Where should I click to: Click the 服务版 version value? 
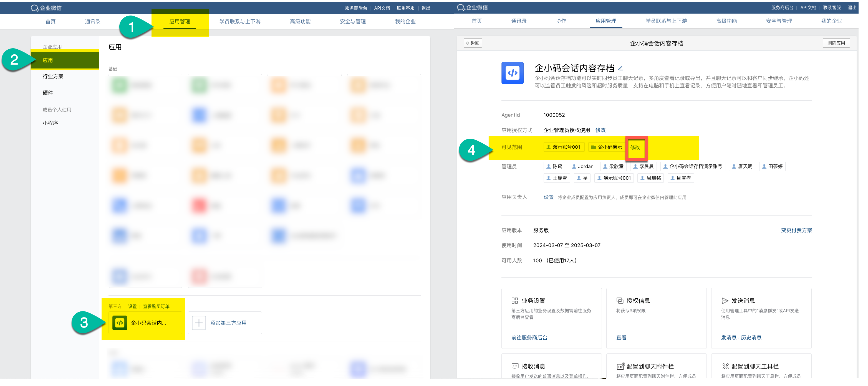pyautogui.click(x=541, y=230)
